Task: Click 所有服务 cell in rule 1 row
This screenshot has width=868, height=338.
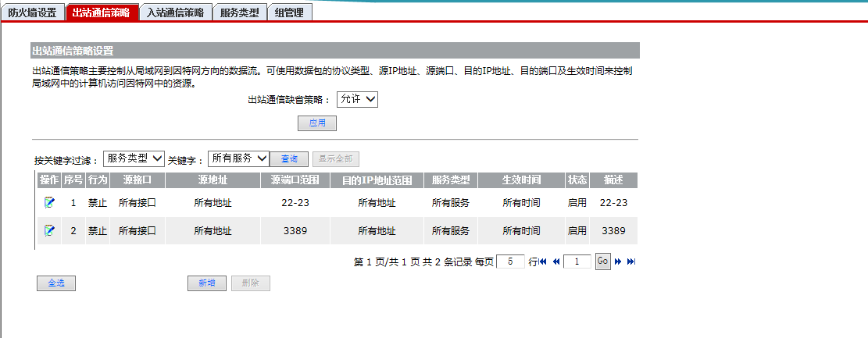Action: point(451,202)
